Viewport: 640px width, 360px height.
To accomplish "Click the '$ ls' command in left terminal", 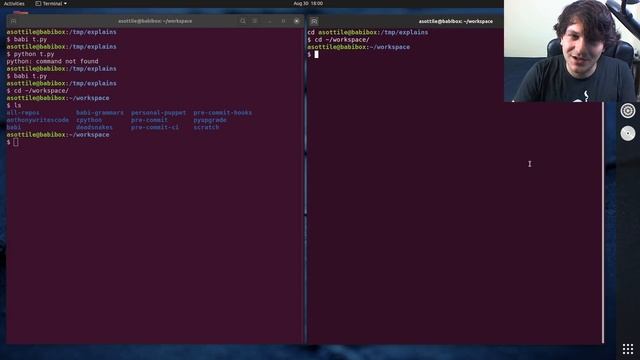I will point(13,105).
